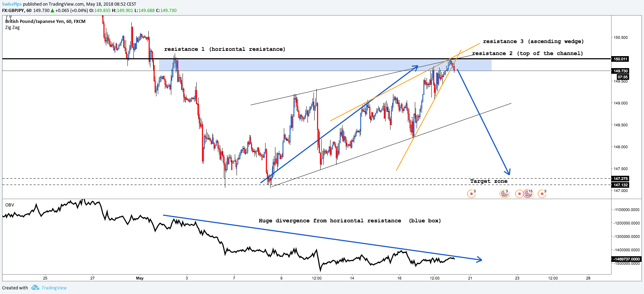Open the leftmost Japan economic event marker
The width and height of the screenshot is (644, 294).
(471, 193)
